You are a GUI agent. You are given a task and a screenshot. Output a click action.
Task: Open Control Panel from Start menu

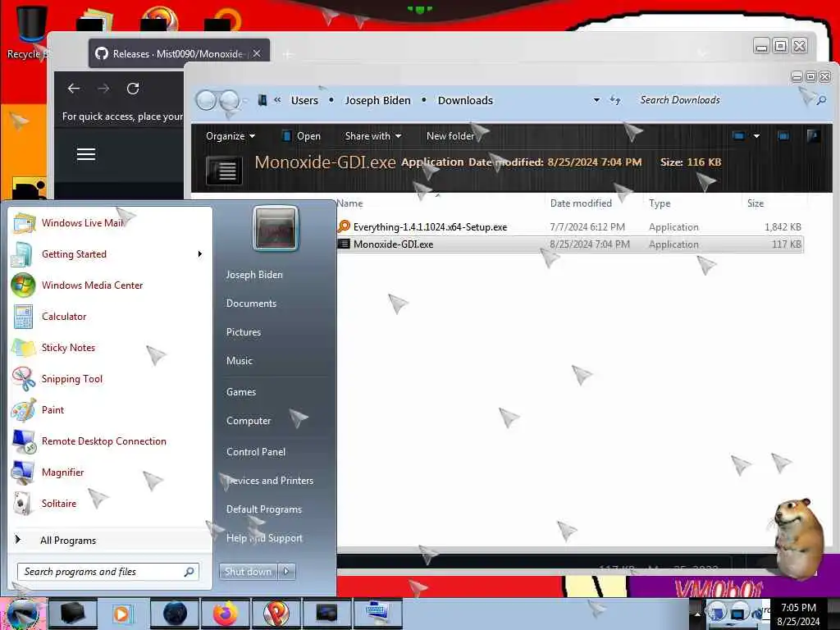(256, 452)
